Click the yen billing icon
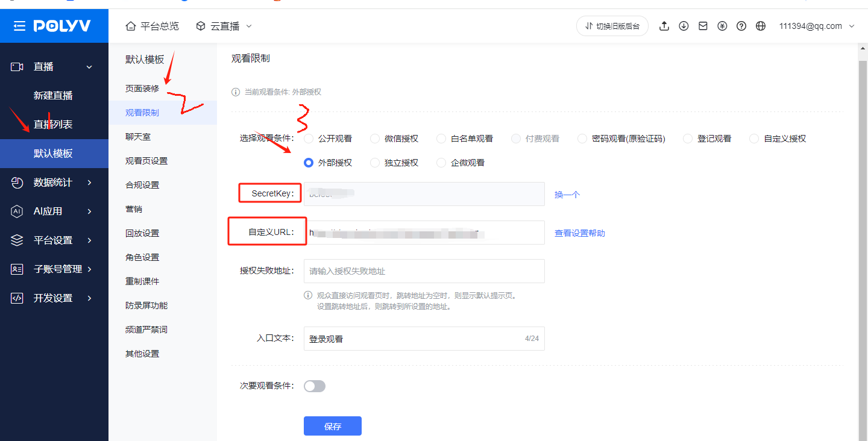The width and height of the screenshot is (868, 441). pyautogui.click(x=722, y=26)
